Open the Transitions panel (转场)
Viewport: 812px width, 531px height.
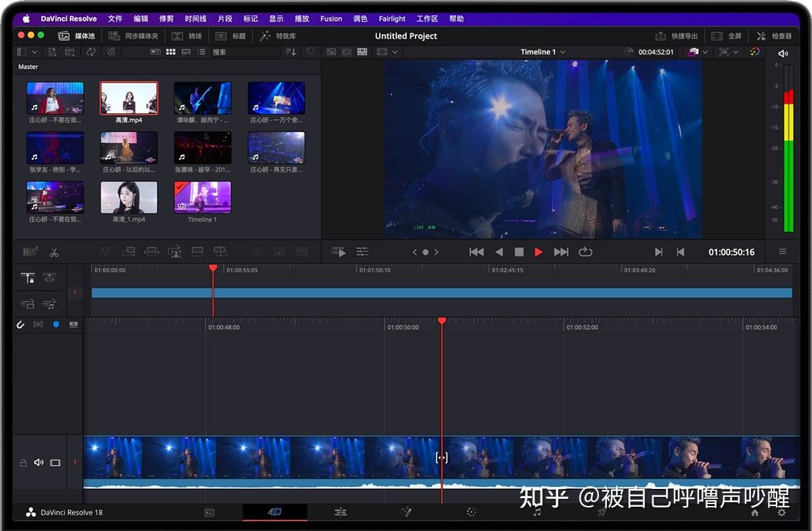tap(187, 36)
